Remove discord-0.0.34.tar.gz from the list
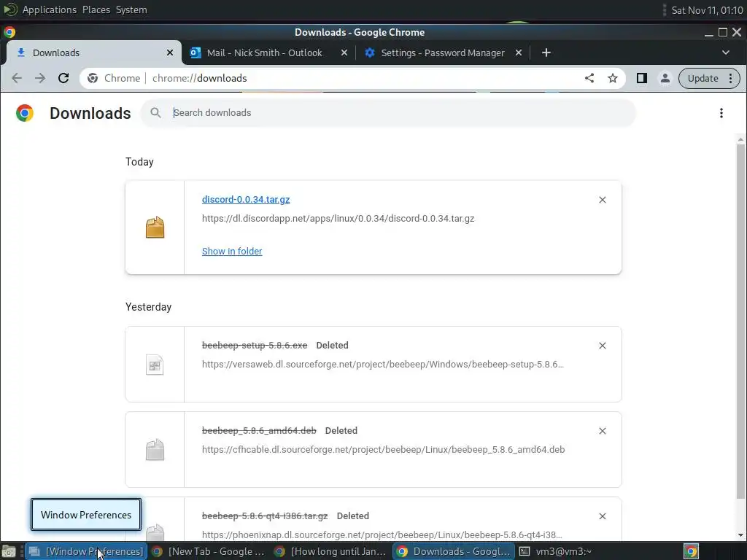 [602, 200]
